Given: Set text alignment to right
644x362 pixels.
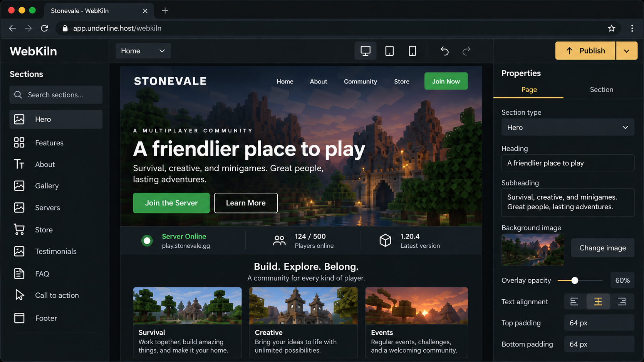Looking at the screenshot, I should [622, 302].
